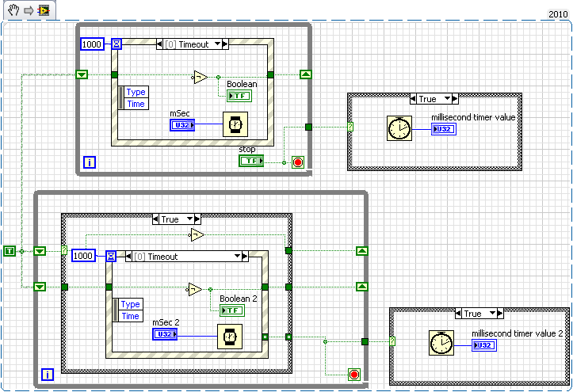This screenshot has height=392, width=573.
Task: Select the Wait (ms) function next to mSec
Action: pos(234,125)
